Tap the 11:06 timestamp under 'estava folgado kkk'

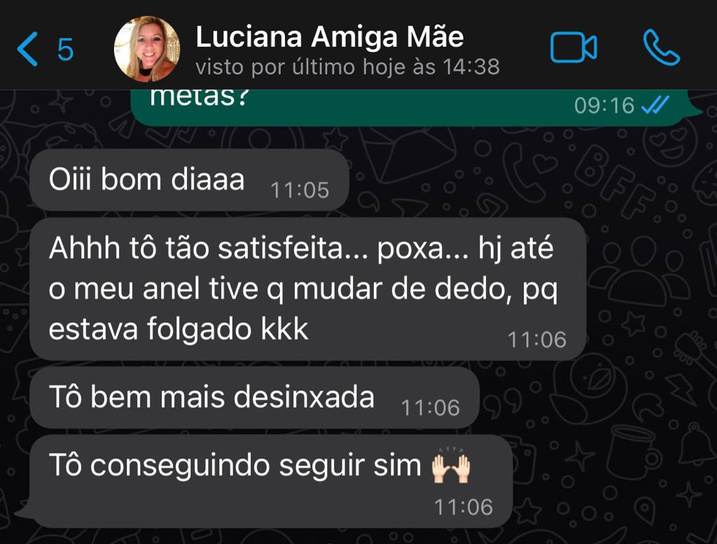(x=537, y=340)
